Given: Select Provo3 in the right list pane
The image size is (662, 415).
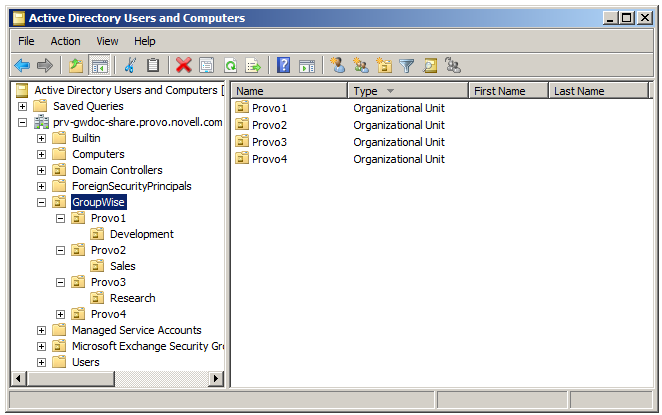Looking at the screenshot, I should coord(269,142).
